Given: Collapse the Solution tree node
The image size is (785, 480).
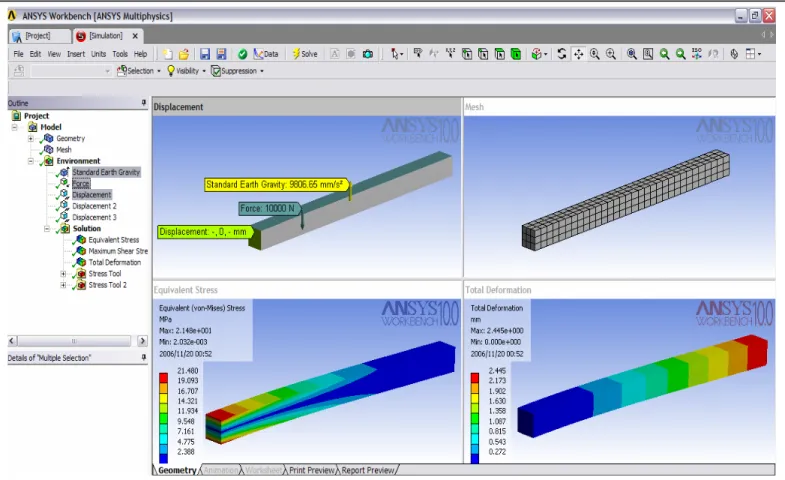Looking at the screenshot, I should click(x=47, y=229).
